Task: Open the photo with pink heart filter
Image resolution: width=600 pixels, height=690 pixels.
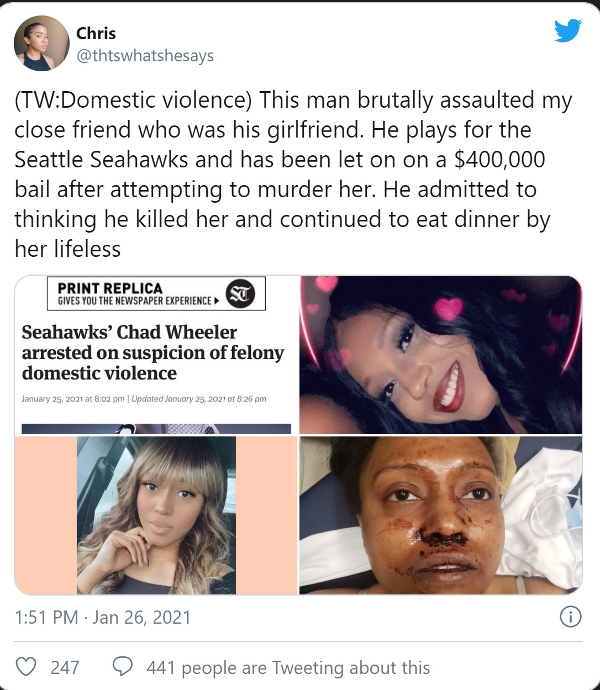Action: (x=441, y=355)
